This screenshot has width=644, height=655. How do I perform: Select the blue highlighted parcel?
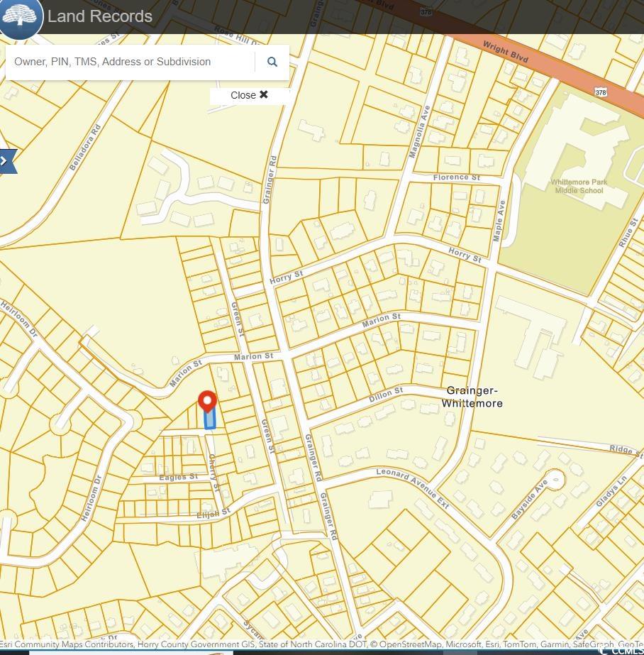(209, 420)
